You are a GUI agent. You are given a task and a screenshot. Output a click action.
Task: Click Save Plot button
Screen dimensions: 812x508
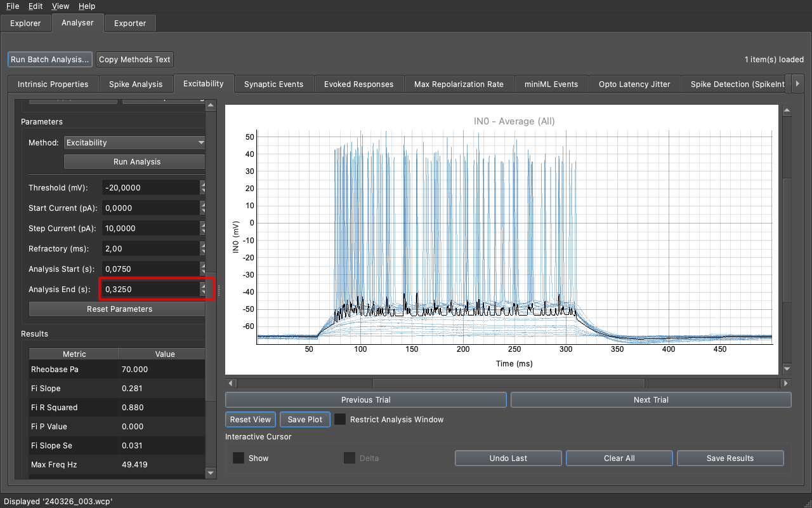pyautogui.click(x=305, y=420)
